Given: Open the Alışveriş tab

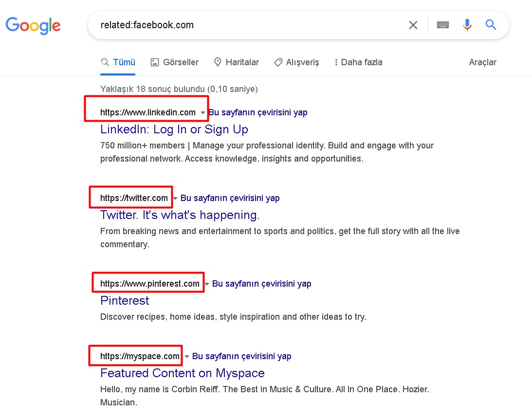Looking at the screenshot, I should tap(296, 62).
